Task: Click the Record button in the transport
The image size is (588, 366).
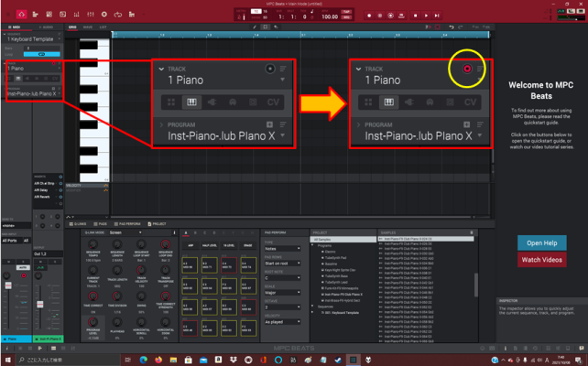Action: click(369, 16)
